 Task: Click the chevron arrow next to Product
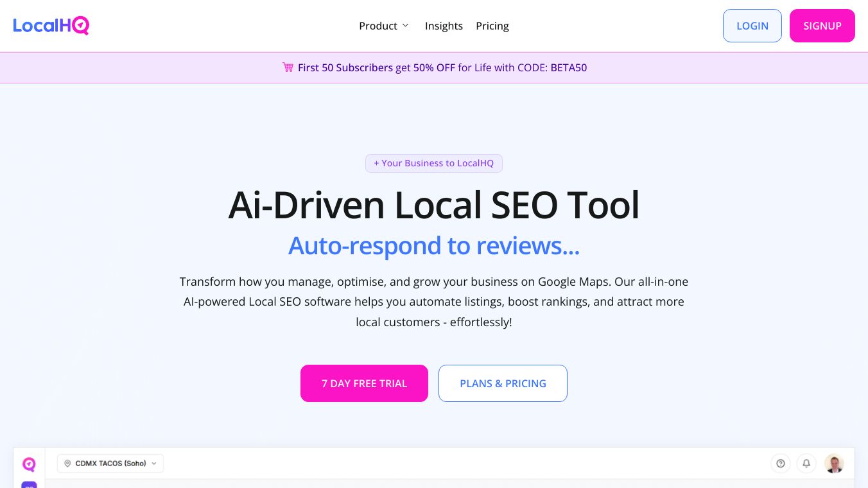point(405,26)
